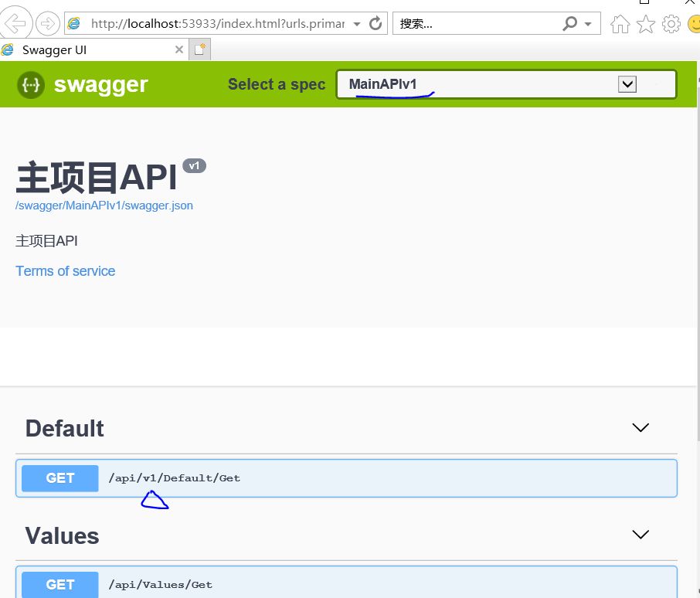Open the address bar URL dropdown arrow

pos(357,24)
